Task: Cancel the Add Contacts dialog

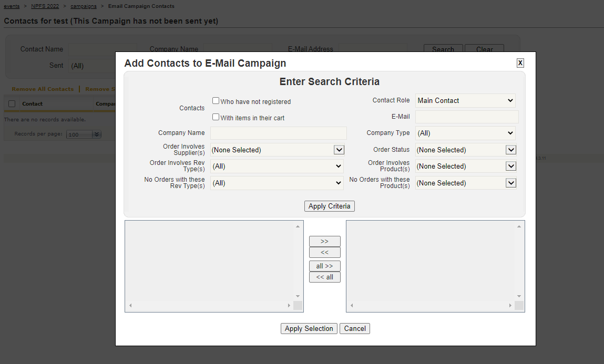Action: click(x=354, y=328)
